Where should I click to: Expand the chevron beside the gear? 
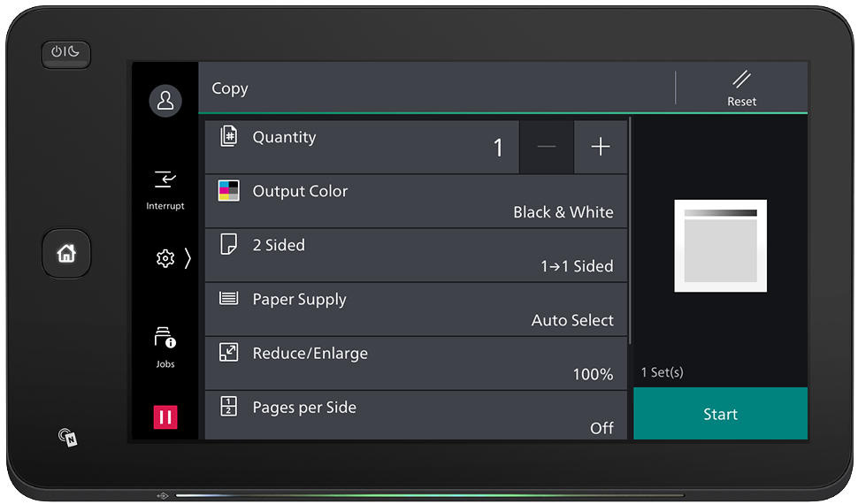pos(188,258)
